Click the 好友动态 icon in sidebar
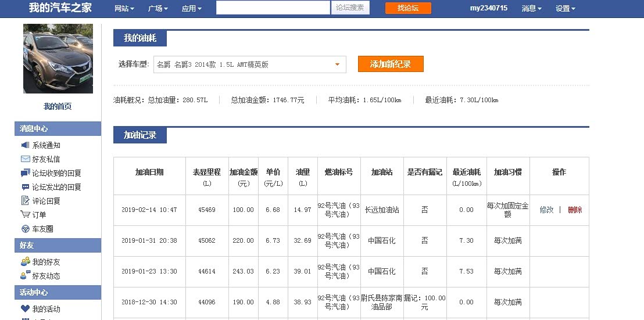 point(25,276)
